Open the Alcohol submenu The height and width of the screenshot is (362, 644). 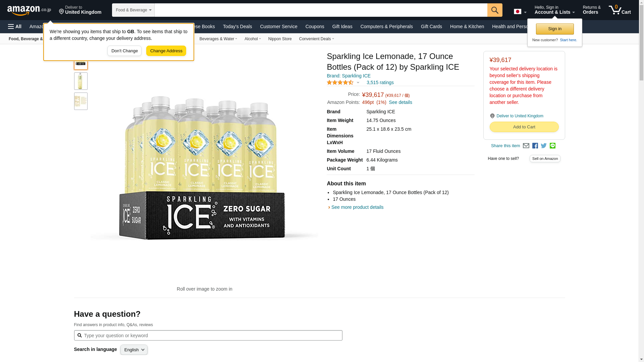coord(253,39)
